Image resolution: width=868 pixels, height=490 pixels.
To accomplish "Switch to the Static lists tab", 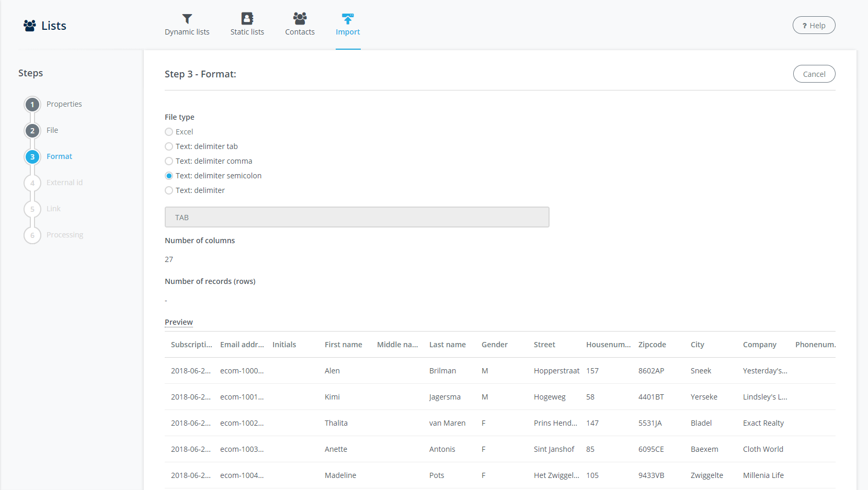I will pyautogui.click(x=247, y=32).
